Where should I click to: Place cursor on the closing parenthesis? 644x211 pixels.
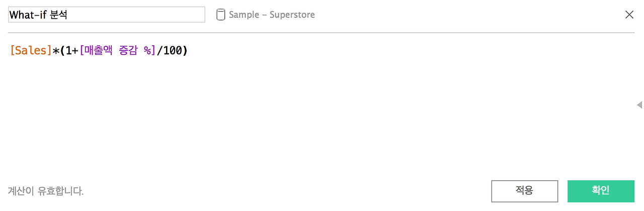click(185, 51)
